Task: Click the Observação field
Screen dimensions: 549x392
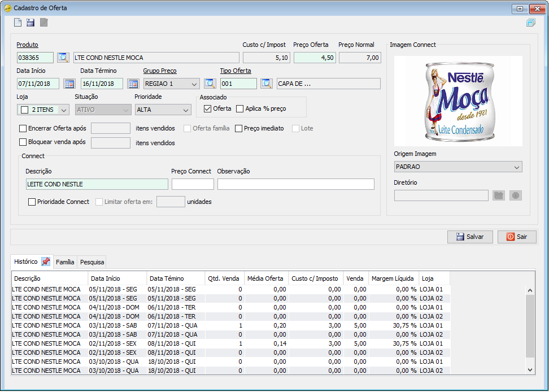Action: coord(296,184)
